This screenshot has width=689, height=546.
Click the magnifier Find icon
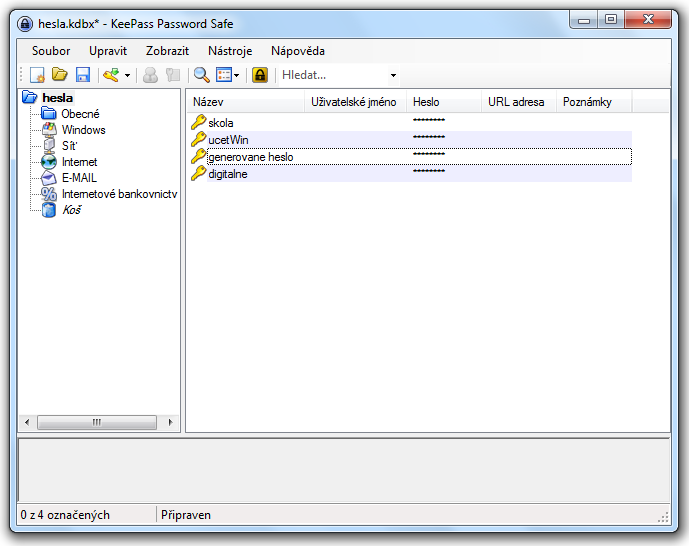[x=202, y=75]
